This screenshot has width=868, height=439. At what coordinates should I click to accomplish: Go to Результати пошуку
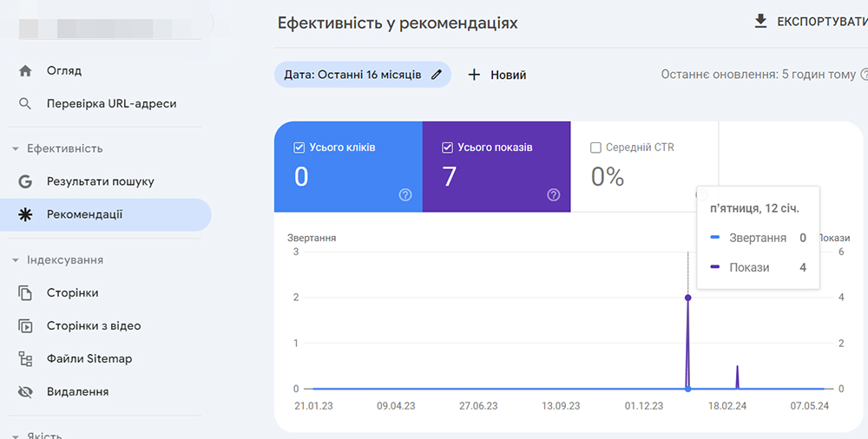click(106, 181)
